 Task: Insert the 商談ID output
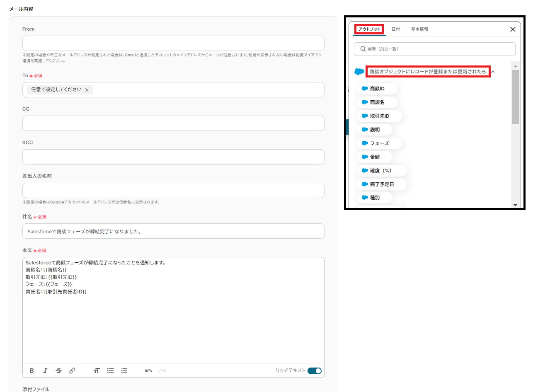coord(377,89)
